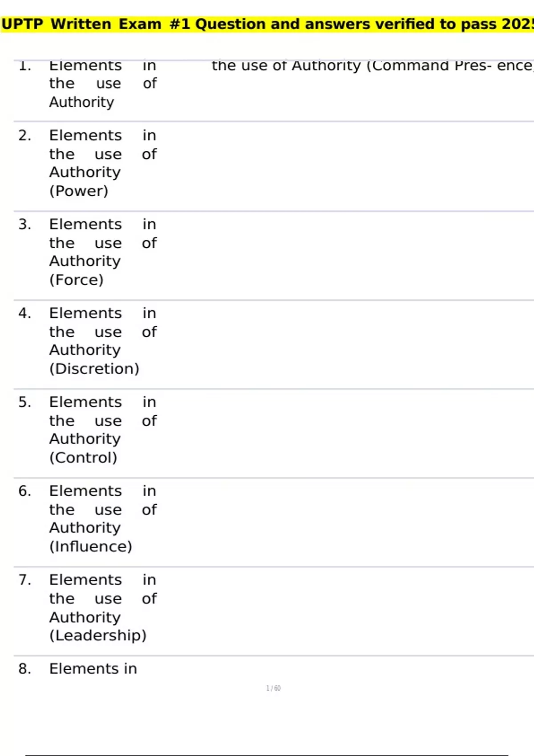534x756 pixels.
Task: Select the term ending in (Influence)
Action: (103, 519)
